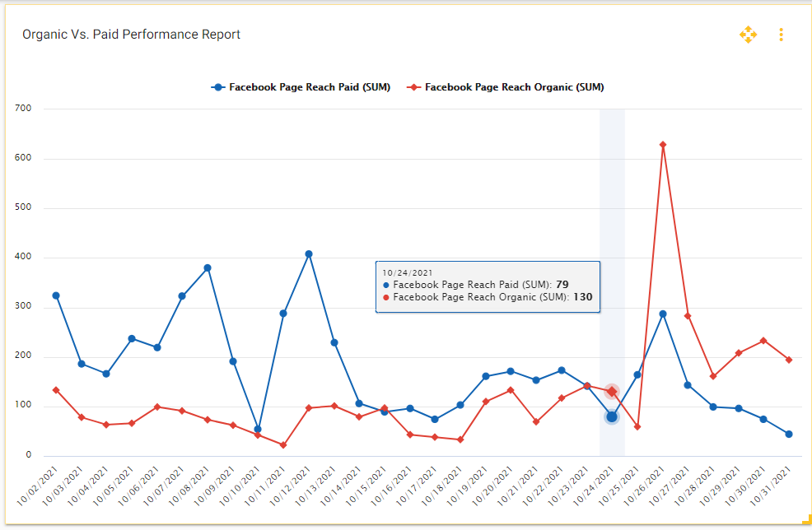
Task: Click the 10/26/2021 x-axis date label
Action: point(651,485)
